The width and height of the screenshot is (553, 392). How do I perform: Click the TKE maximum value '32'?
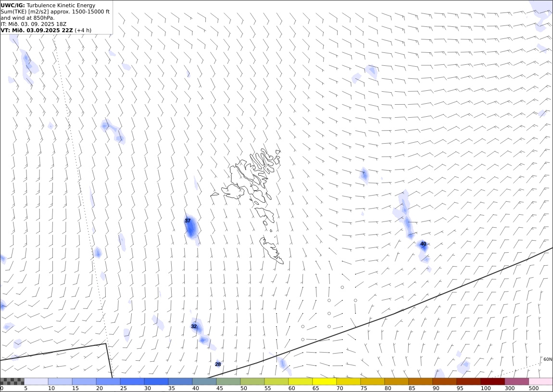pos(194,327)
